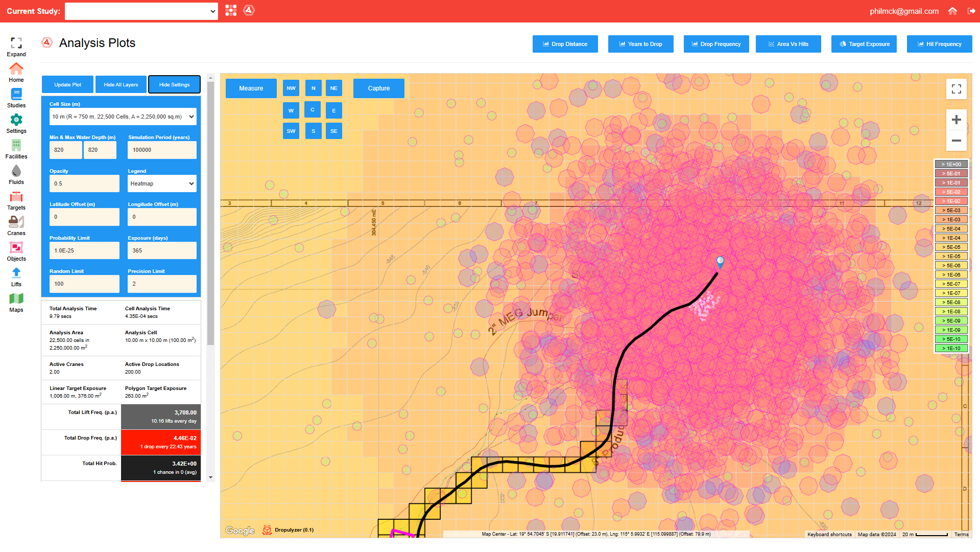Go to Home in sidebar
This screenshot has height=552, width=980.
pos(16,73)
